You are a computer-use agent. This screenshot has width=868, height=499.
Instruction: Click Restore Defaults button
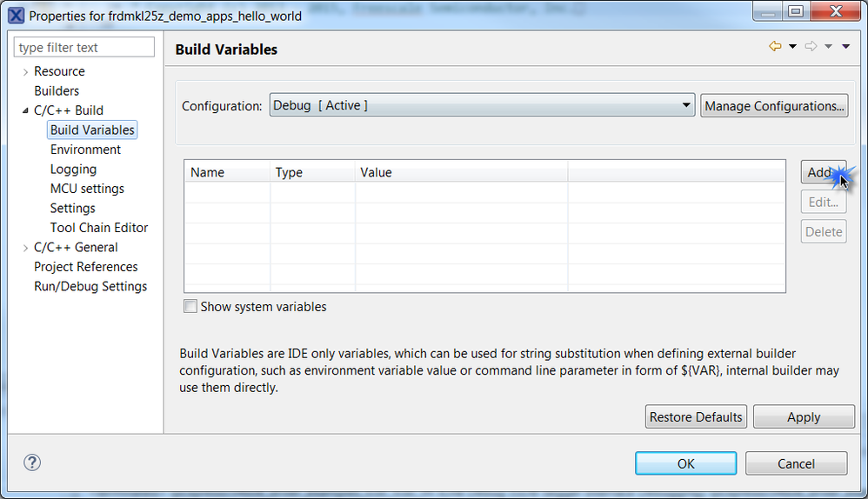coord(696,416)
